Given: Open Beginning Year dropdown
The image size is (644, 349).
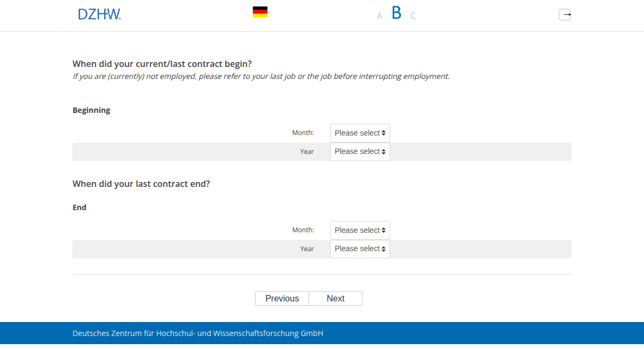Looking at the screenshot, I should click(x=360, y=151).
